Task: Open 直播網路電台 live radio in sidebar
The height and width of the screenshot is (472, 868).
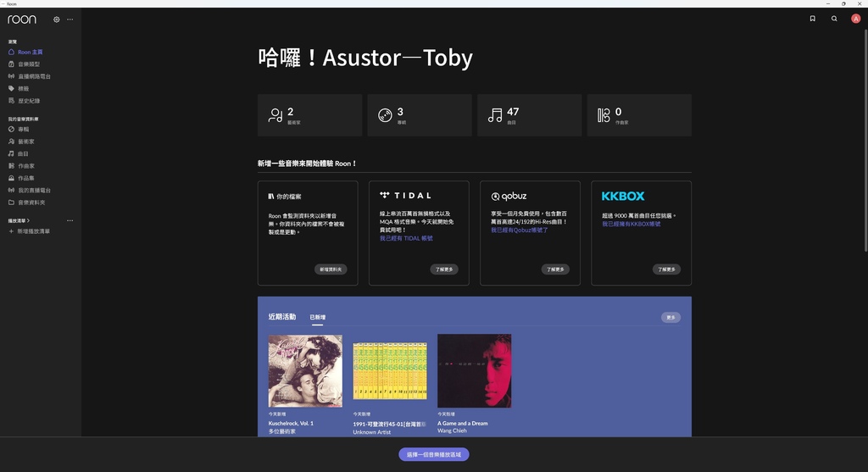Action: (x=34, y=76)
